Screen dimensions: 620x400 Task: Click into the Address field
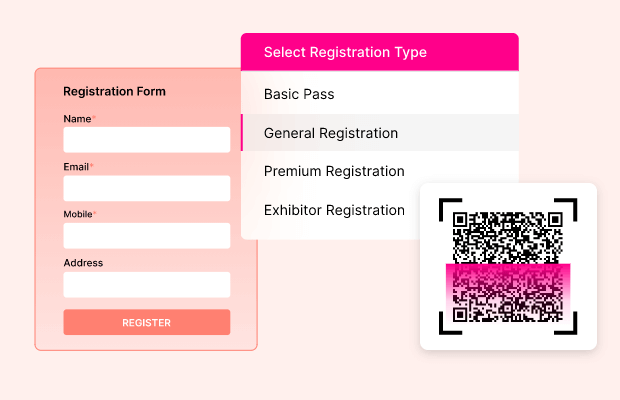click(x=146, y=285)
